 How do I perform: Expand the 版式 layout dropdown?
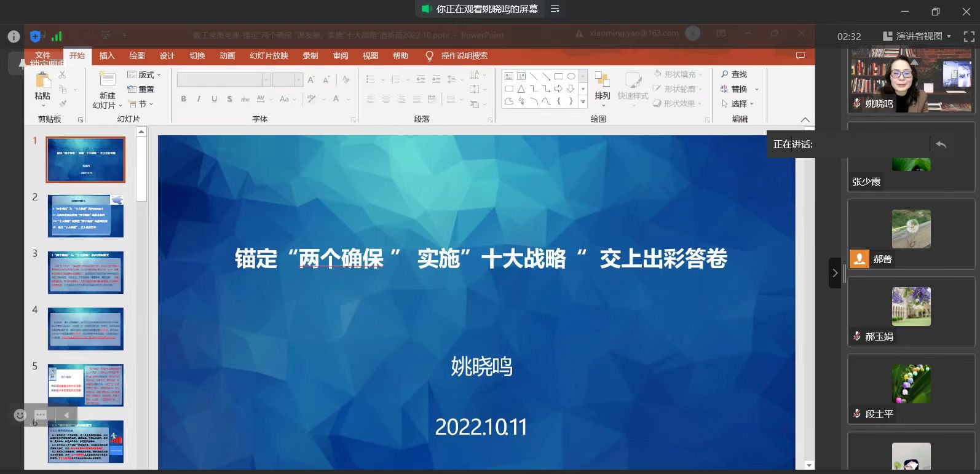(144, 74)
